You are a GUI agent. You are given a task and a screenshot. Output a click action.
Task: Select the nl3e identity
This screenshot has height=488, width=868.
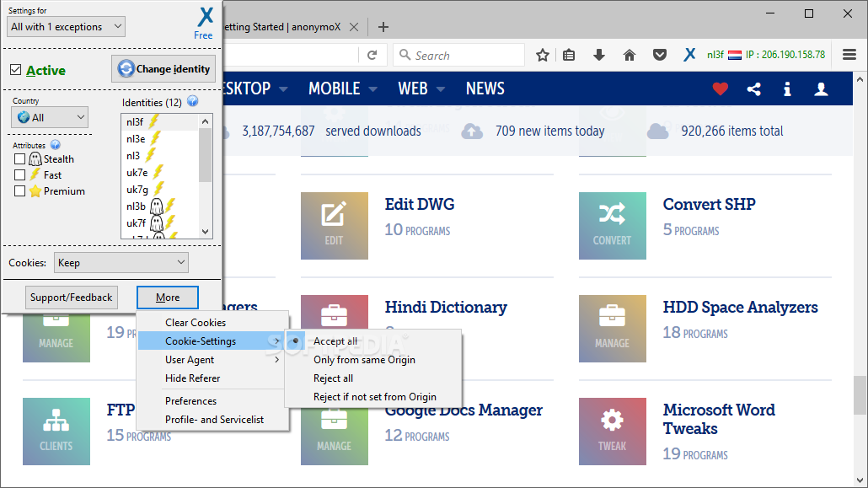pos(159,138)
